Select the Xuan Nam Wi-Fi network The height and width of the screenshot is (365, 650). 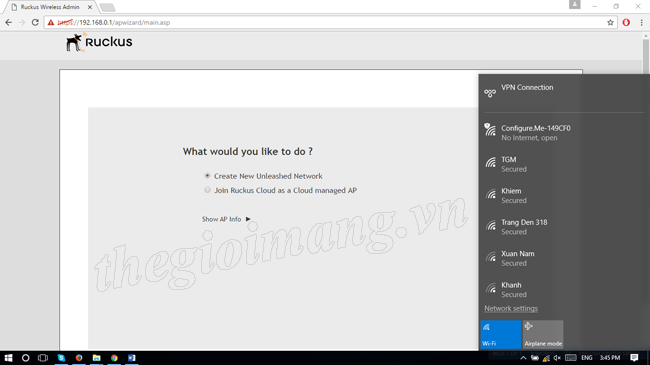564,258
